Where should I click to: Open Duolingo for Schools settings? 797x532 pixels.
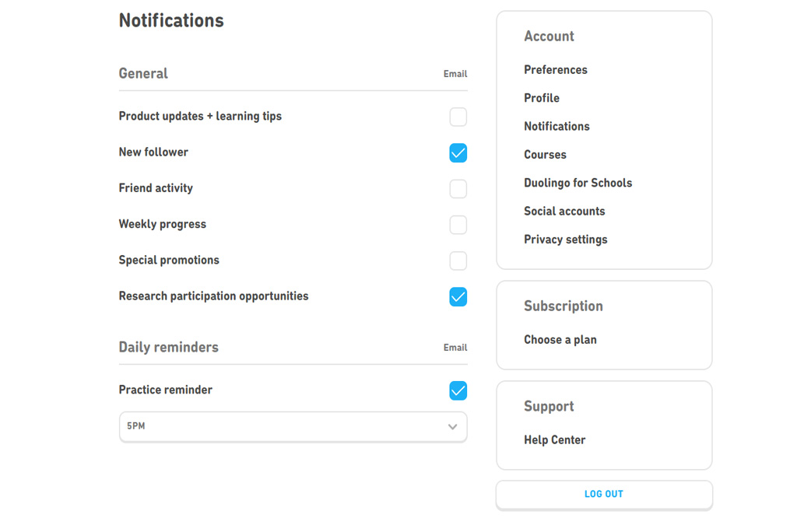(x=578, y=183)
